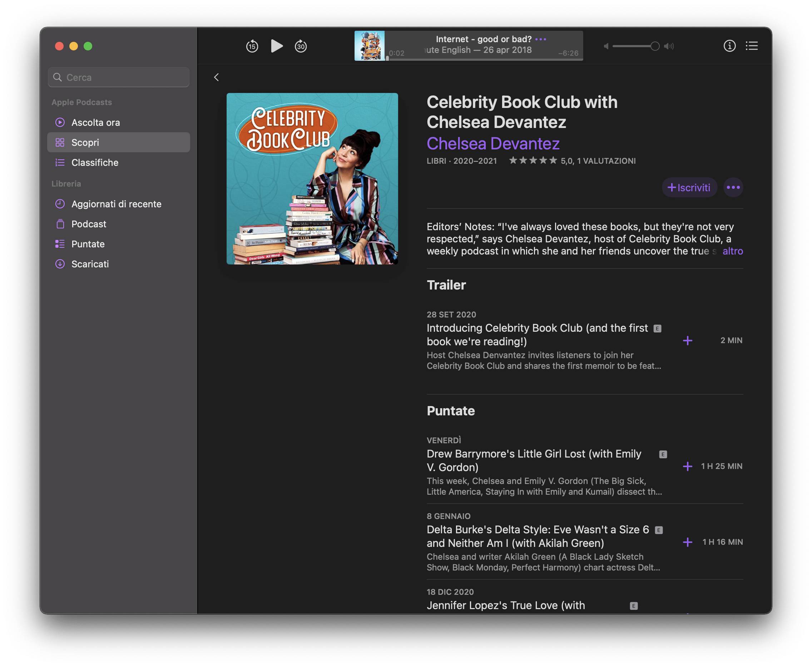Screen dimensions: 812x667
Task: Mute volume with the low speaker icon
Action: click(606, 46)
